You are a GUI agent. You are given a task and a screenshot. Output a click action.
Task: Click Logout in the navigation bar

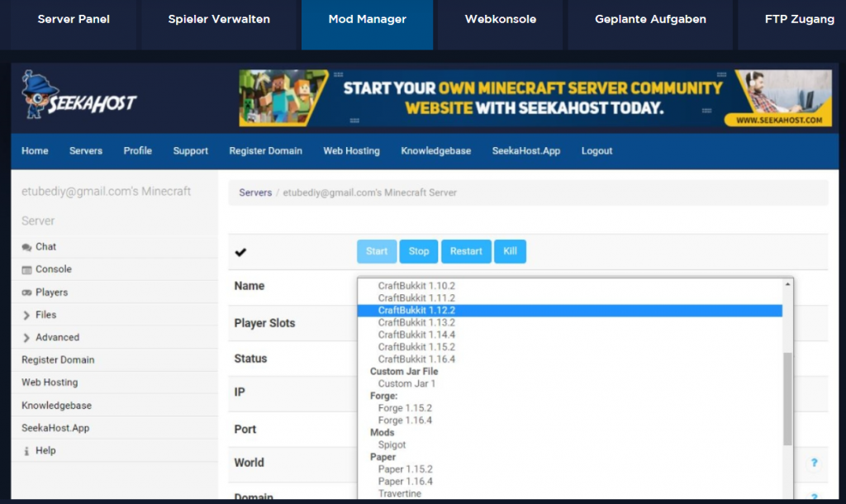[x=596, y=151]
